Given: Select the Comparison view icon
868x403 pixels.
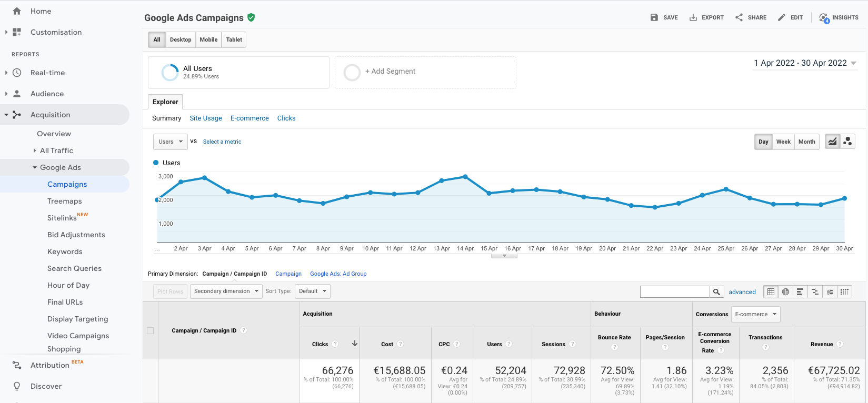Looking at the screenshot, I should 815,292.
